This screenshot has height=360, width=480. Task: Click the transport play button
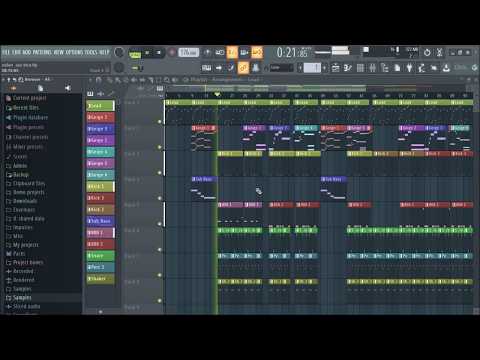[147, 53]
